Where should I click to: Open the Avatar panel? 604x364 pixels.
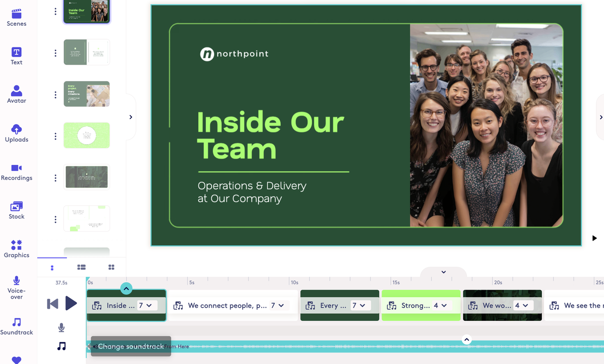coord(17,94)
